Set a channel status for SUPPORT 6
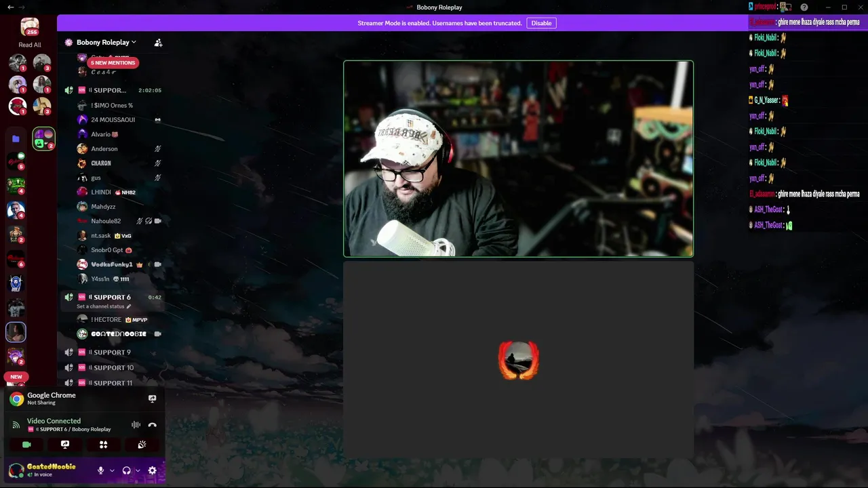This screenshot has height=488, width=868. 104,306
